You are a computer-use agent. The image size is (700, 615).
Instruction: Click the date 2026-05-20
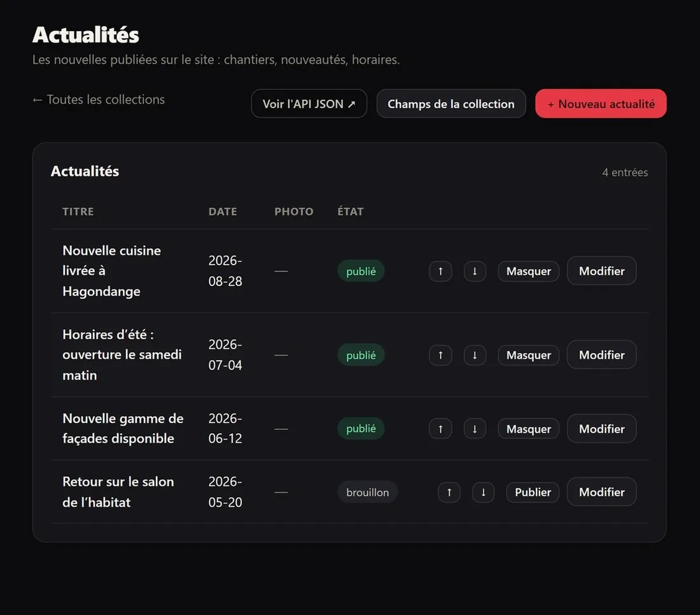tap(225, 492)
